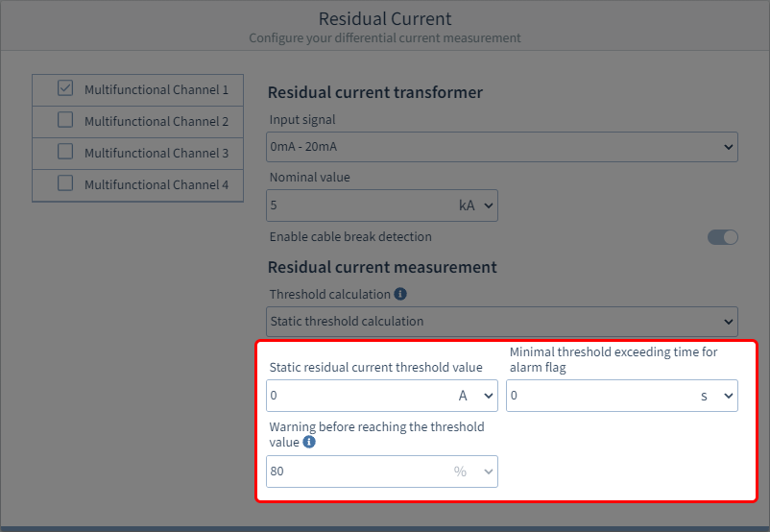Open the Static threshold calculation dropdown
Image resolution: width=770 pixels, height=532 pixels.
[501, 321]
